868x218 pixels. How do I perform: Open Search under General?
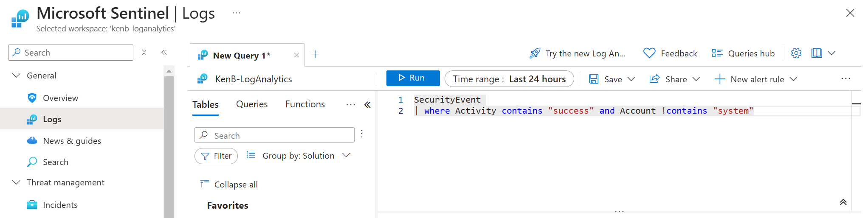(x=55, y=162)
